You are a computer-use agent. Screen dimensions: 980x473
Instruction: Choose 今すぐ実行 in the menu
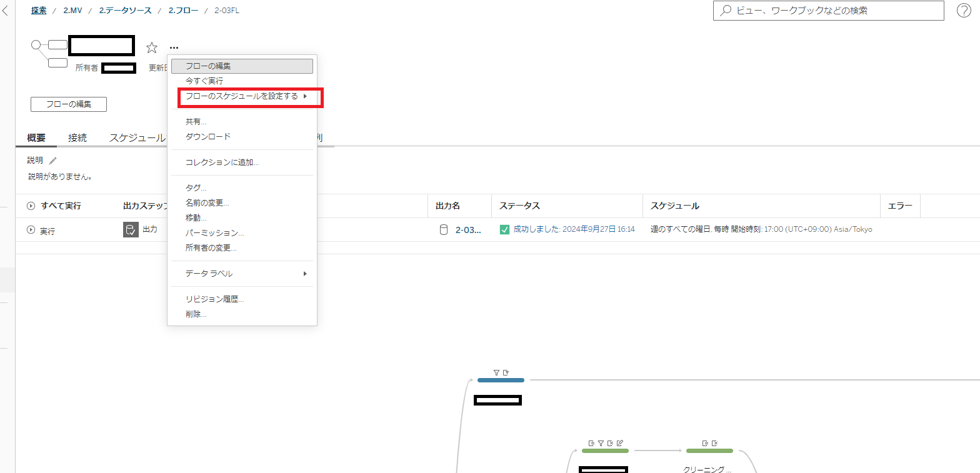point(242,81)
